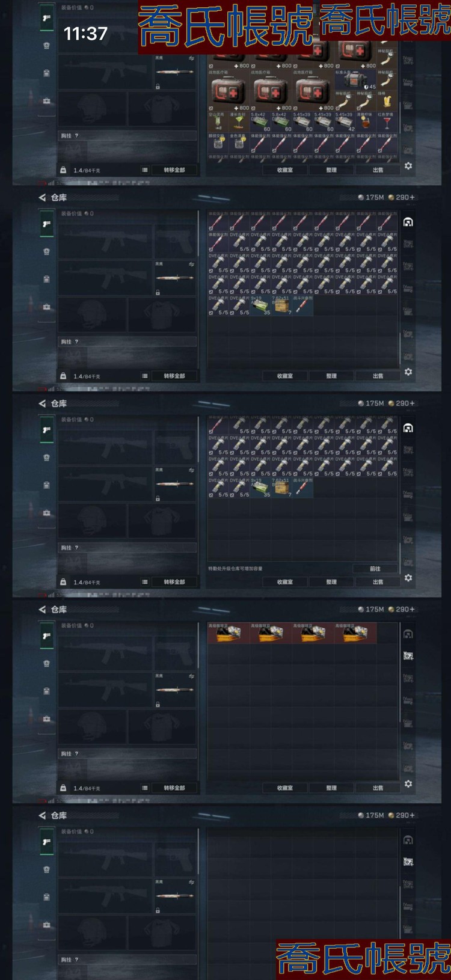The height and width of the screenshot is (980, 451).
Task: Select the first orange coffee bean crate
Action: tap(229, 633)
